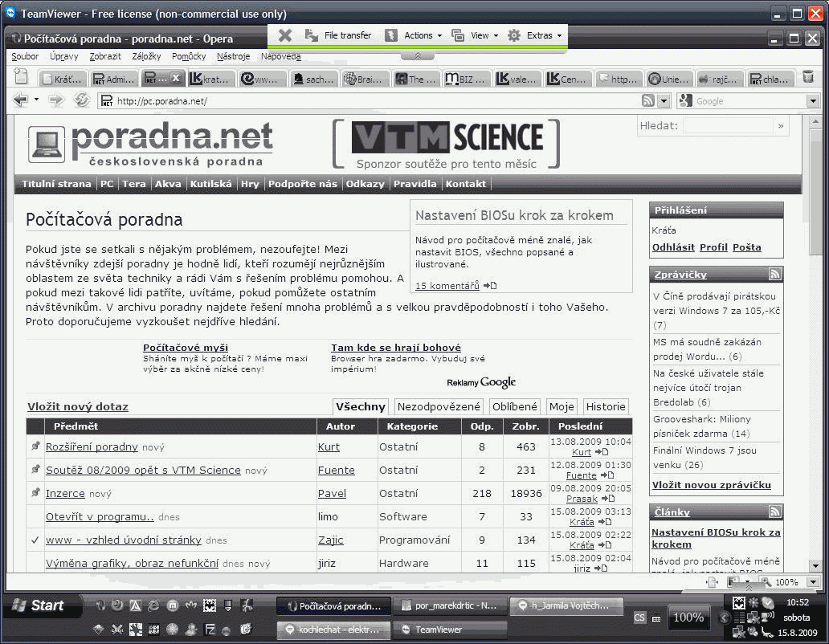Open the Nástroje menu

[233, 56]
